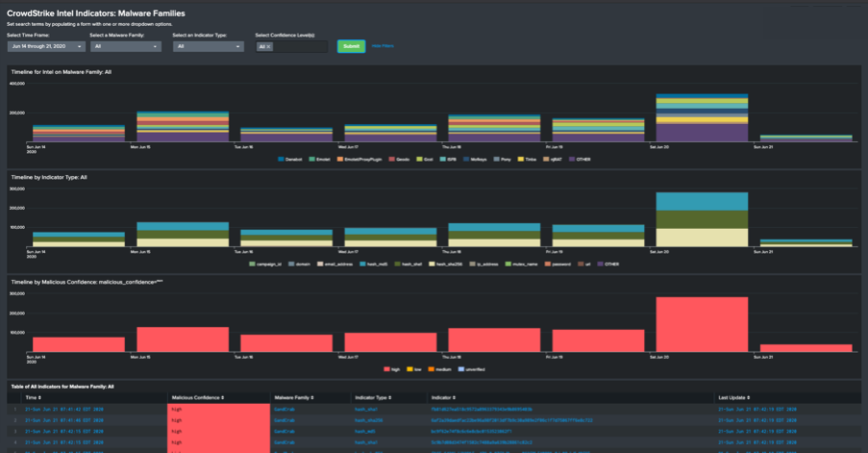Toggle email_address in indicator type legend
Screen dimensions: 868x453
point(335,264)
